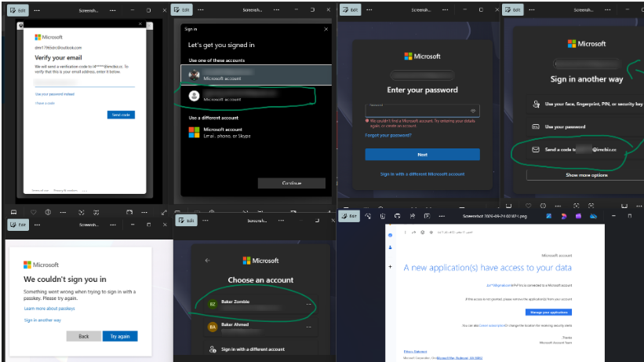This screenshot has height=362, width=644.
Task: Click the Screenshot file name in email window title
Action: coord(494,216)
